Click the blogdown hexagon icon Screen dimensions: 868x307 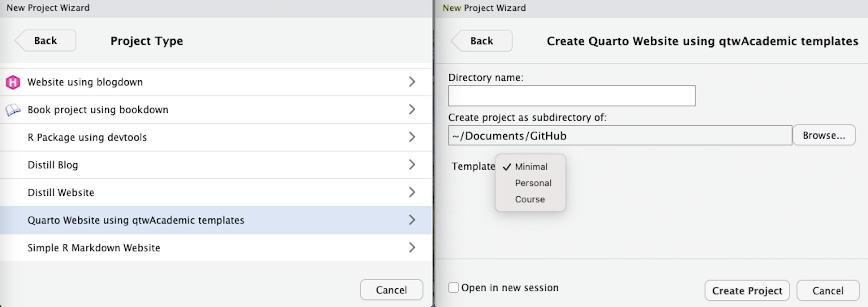click(13, 82)
